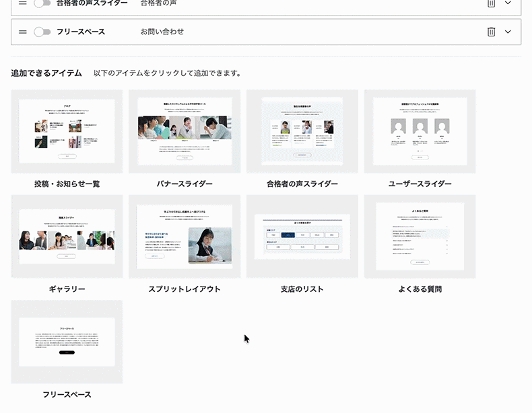Grab the drag handle of フリースペース row

pos(22,32)
